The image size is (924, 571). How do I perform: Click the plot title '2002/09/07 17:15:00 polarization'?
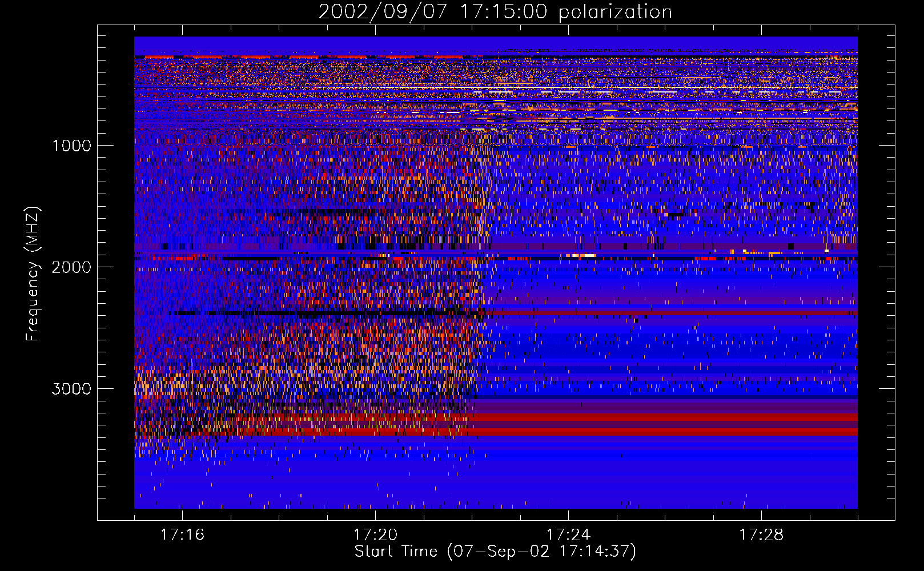(x=495, y=11)
